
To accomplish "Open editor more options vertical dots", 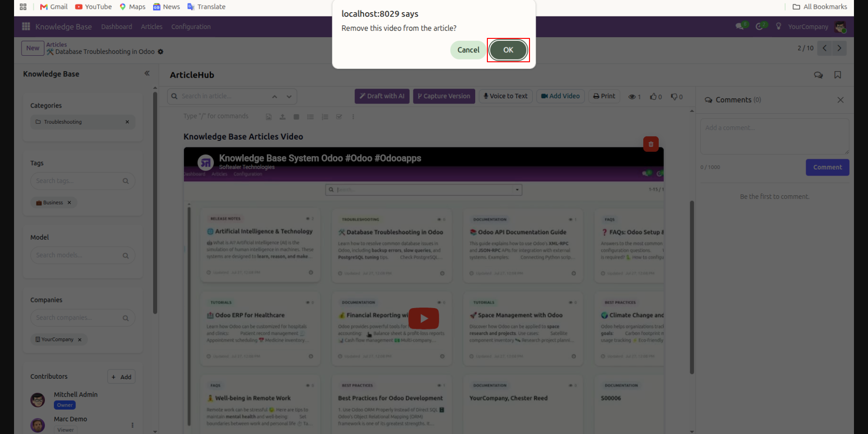I will pyautogui.click(x=353, y=117).
